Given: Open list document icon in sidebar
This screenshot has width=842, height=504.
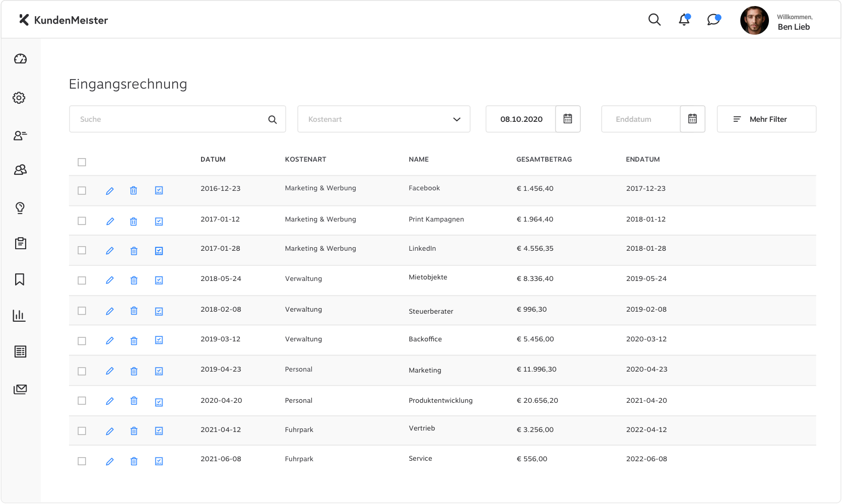Looking at the screenshot, I should click(x=20, y=351).
